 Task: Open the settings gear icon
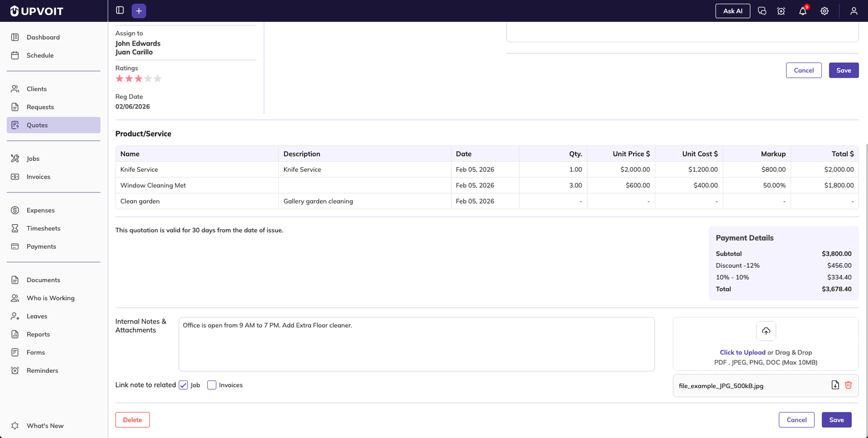click(824, 11)
